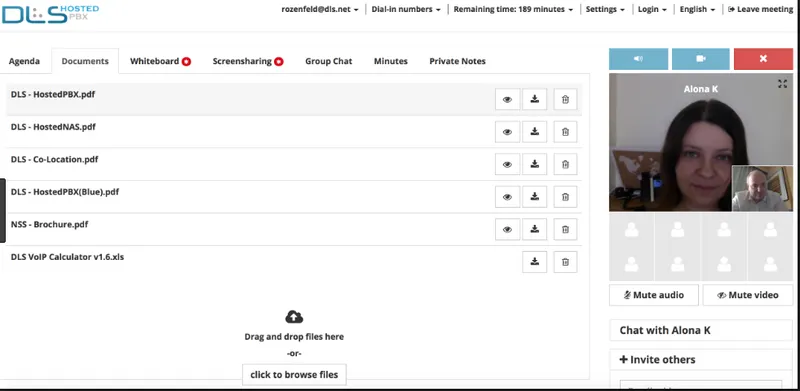Delete DLS - Co-Location.pdf with trash icon
800x391 pixels.
click(x=565, y=164)
